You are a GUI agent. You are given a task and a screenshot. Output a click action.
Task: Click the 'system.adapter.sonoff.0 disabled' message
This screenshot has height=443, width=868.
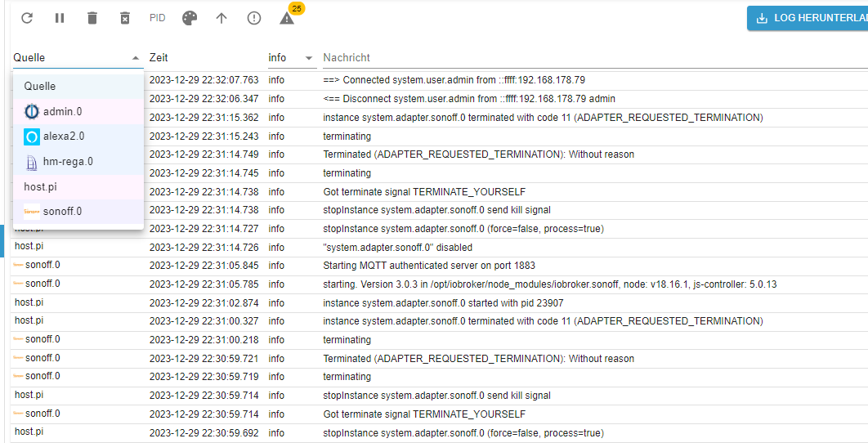(x=397, y=248)
